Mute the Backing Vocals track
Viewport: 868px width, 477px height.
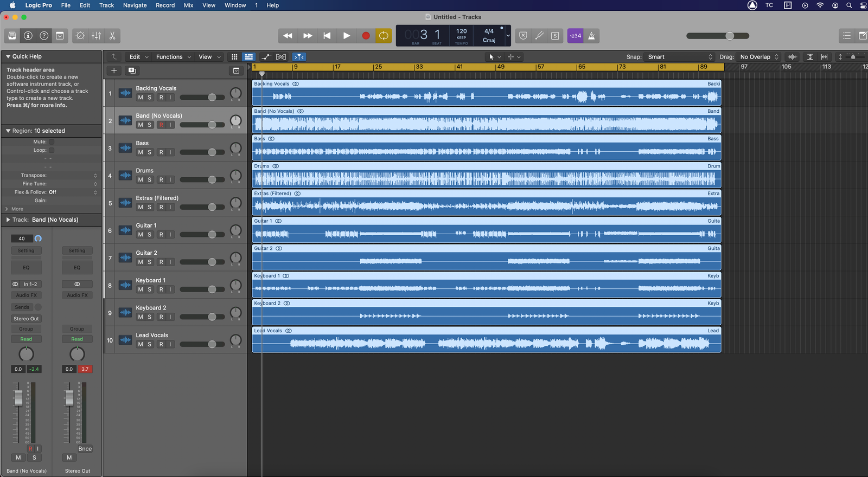pyautogui.click(x=141, y=98)
